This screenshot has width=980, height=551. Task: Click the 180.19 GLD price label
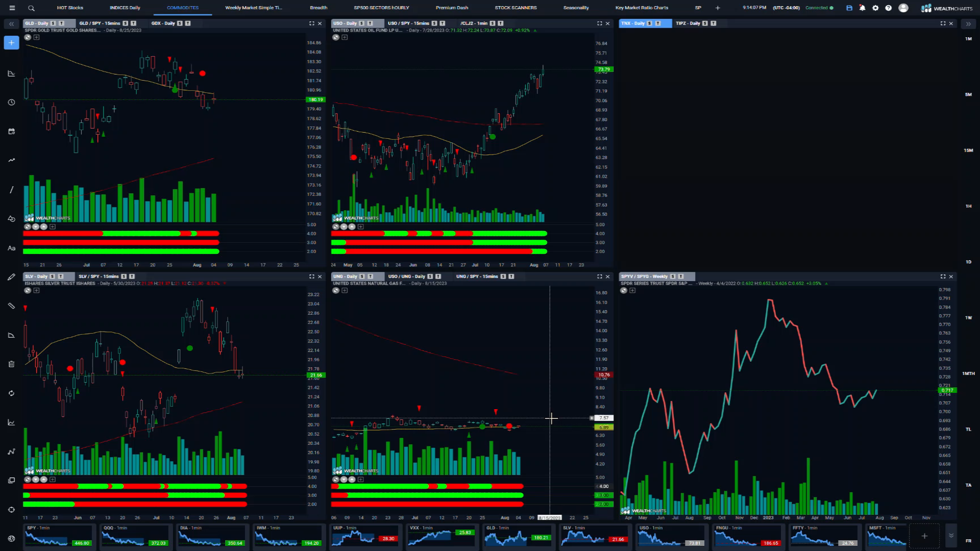click(315, 99)
